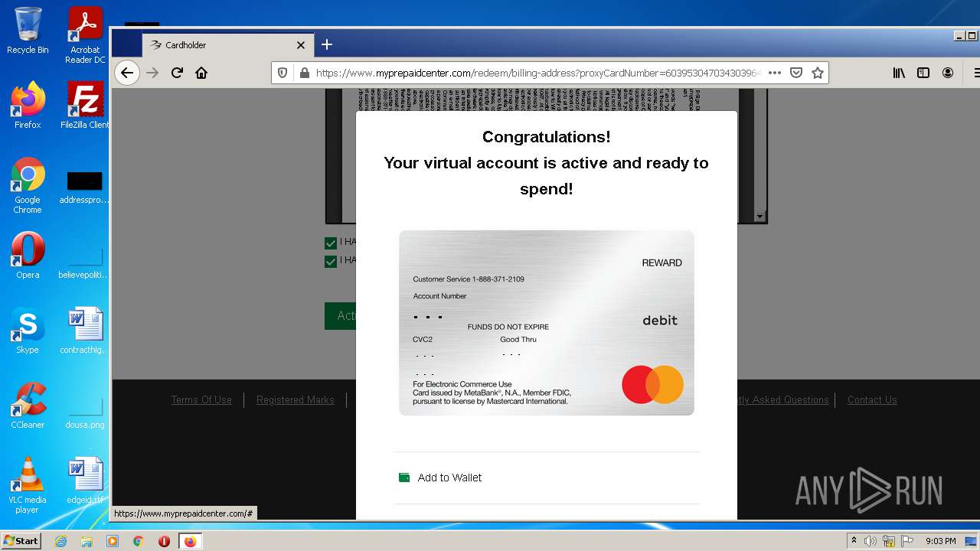Open media player taskbar icon
Screen dimensions: 980x551
pos(113,541)
